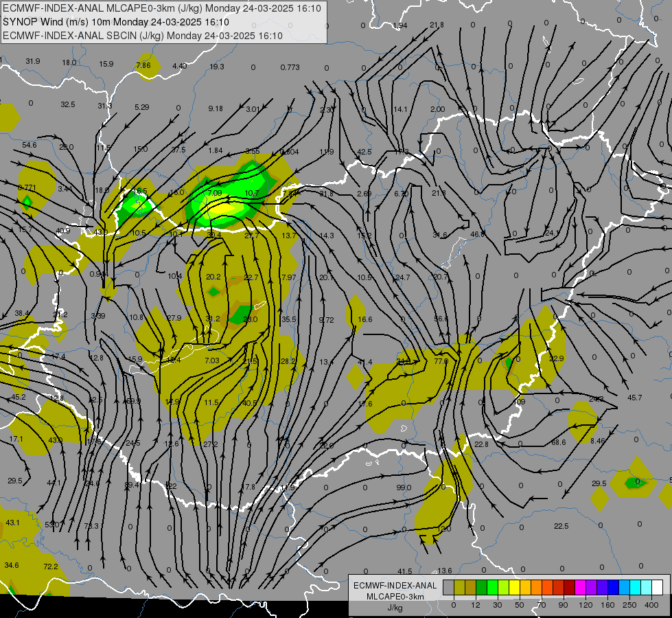
Task: Click the legend title MLCAPE0-3km
Action: [x=395, y=597]
